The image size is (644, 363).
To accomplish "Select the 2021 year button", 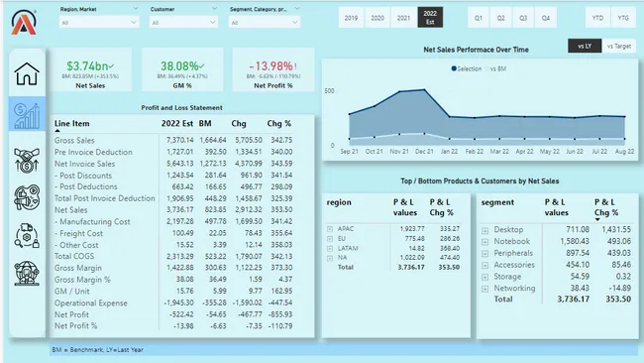I will 403,18.
